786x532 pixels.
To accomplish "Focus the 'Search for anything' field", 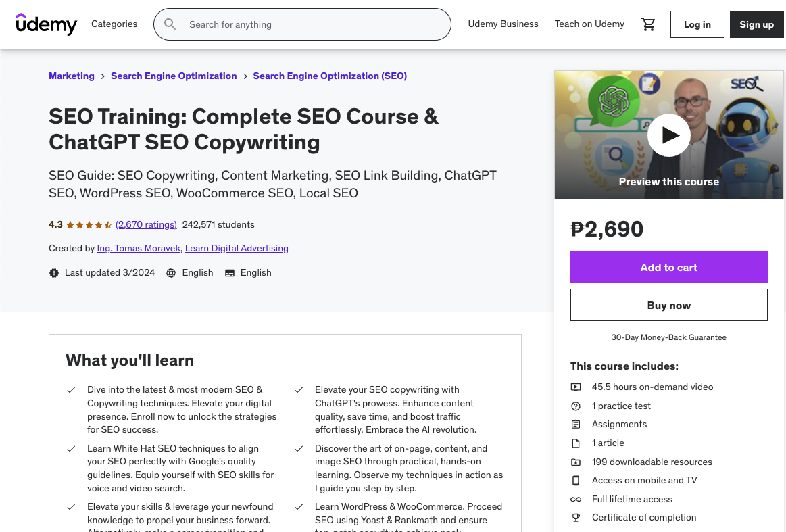I will pyautogui.click(x=302, y=24).
